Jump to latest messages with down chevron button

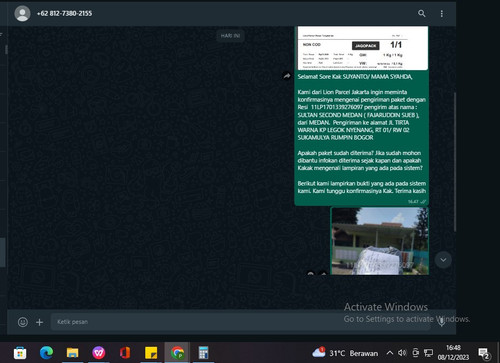click(443, 260)
